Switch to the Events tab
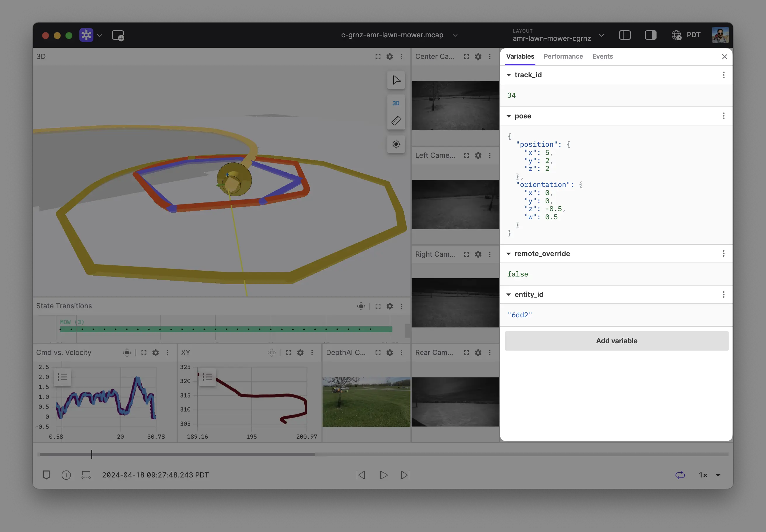 pyautogui.click(x=603, y=56)
